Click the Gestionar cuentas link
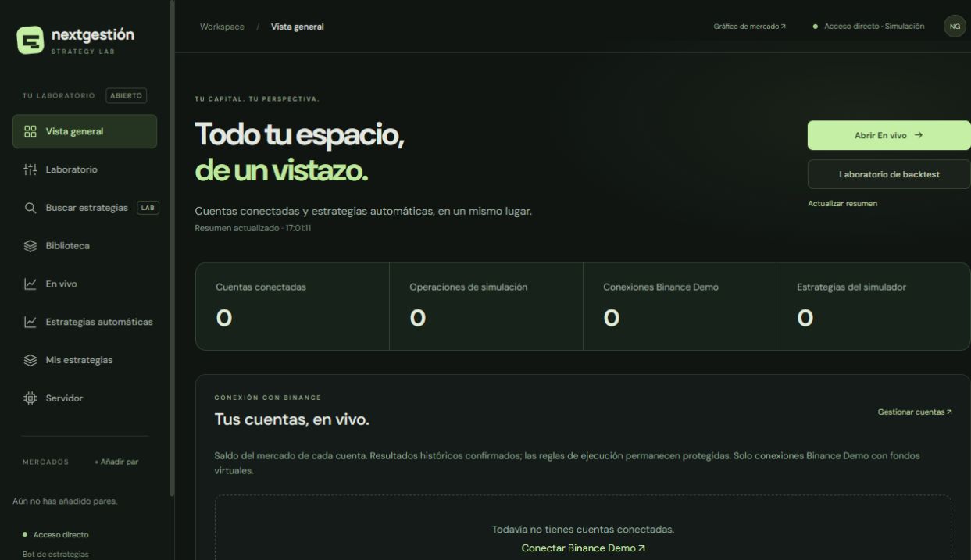Viewport: 971px width, 560px height. click(x=915, y=412)
